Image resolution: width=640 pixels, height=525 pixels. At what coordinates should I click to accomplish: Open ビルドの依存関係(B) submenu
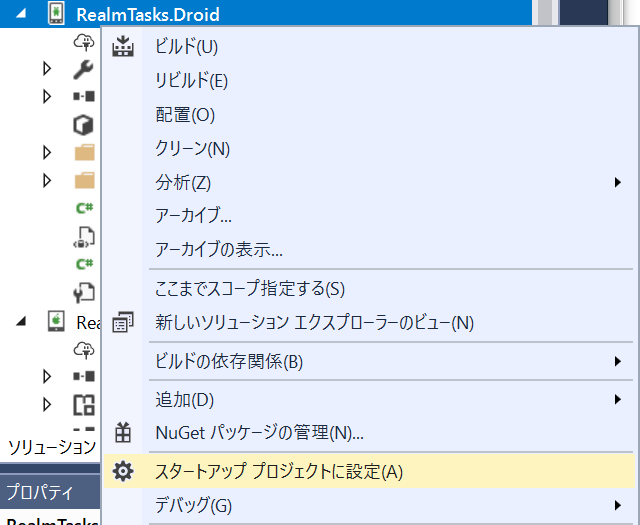point(369,362)
